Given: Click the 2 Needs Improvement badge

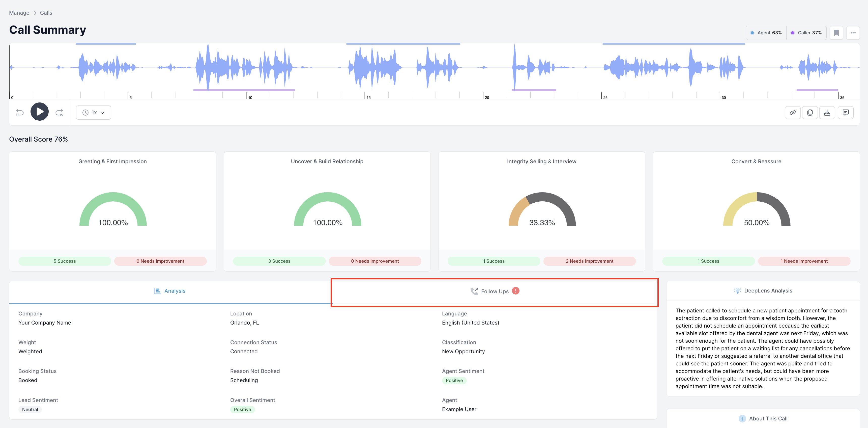Looking at the screenshot, I should point(589,261).
